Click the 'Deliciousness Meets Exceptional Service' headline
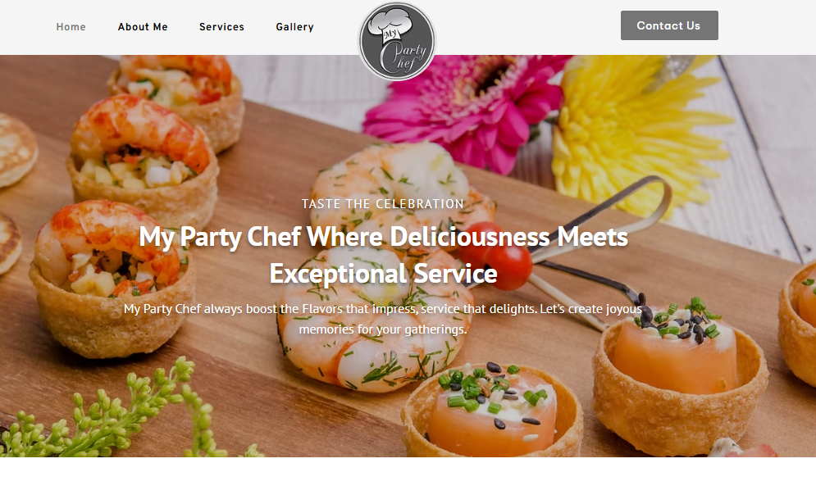Viewport: 816px width, 504px height. tap(383, 255)
